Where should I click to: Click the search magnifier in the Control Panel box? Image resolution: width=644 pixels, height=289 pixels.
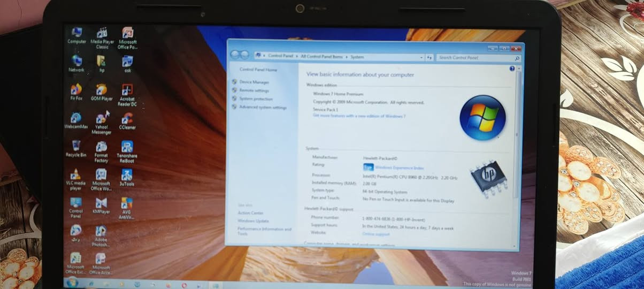pyautogui.click(x=517, y=58)
